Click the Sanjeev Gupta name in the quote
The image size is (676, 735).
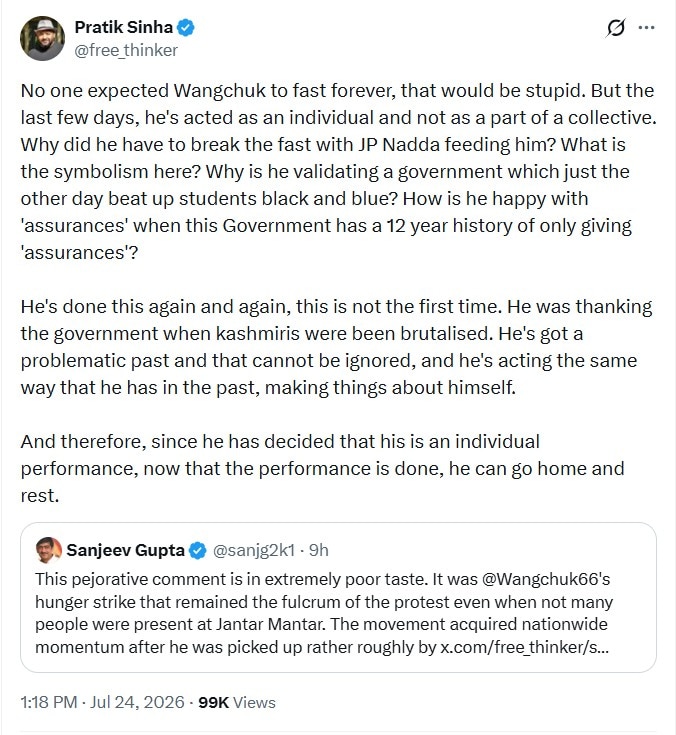tap(125, 550)
